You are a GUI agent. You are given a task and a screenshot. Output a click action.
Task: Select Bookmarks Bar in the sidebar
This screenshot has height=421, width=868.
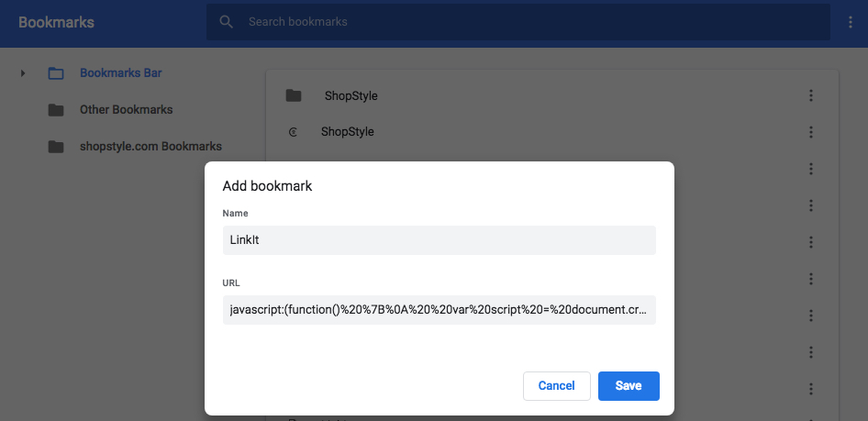(x=120, y=73)
